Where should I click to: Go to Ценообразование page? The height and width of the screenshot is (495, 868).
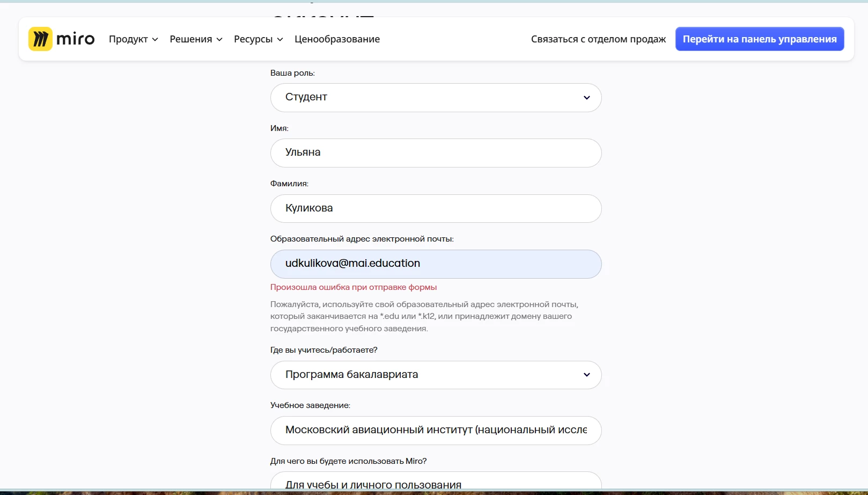coord(337,39)
